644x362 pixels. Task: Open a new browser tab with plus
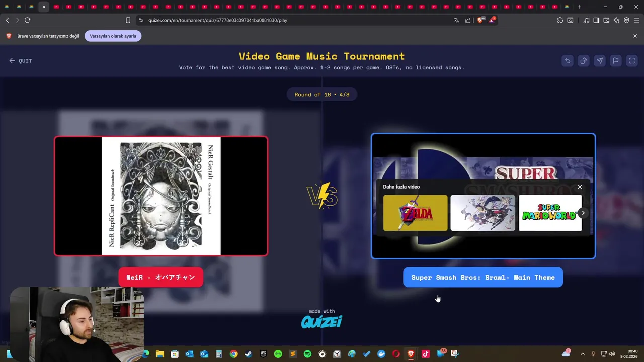click(x=579, y=7)
